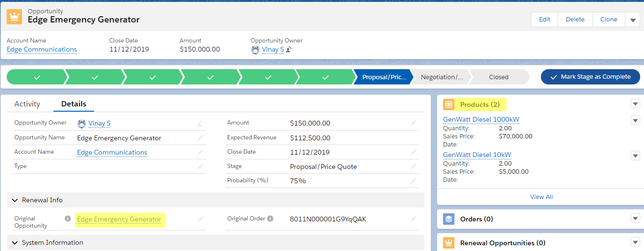Viewport: 644px width, 251px height.
Task: Click the Clone button
Action: 609,20
